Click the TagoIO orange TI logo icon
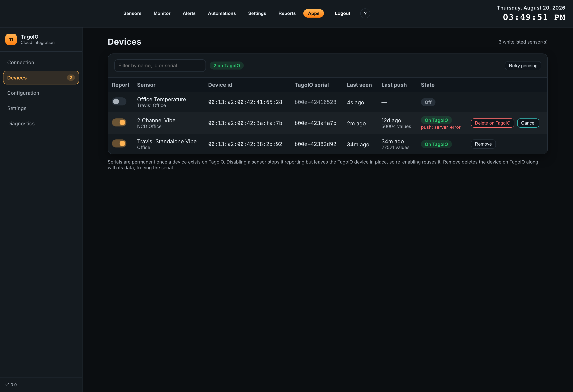573x392 pixels. [11, 39]
